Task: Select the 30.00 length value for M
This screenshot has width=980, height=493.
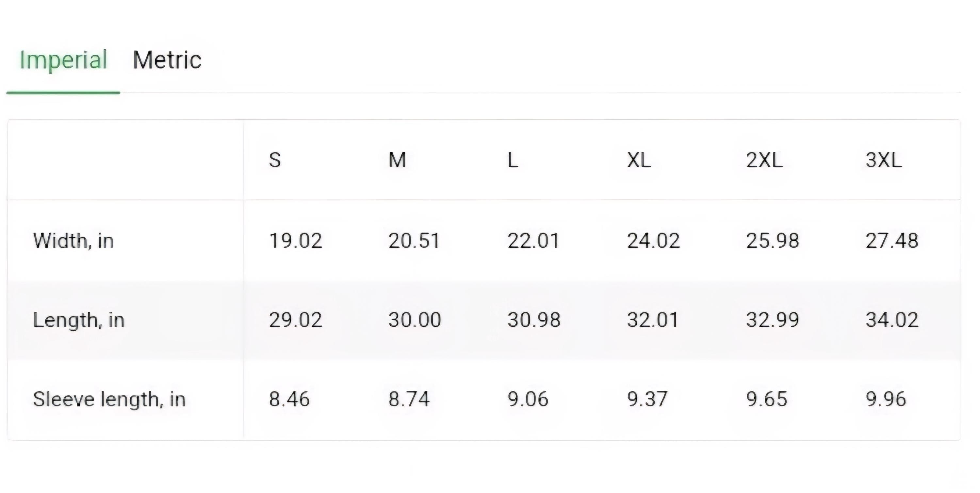Action: (x=415, y=320)
